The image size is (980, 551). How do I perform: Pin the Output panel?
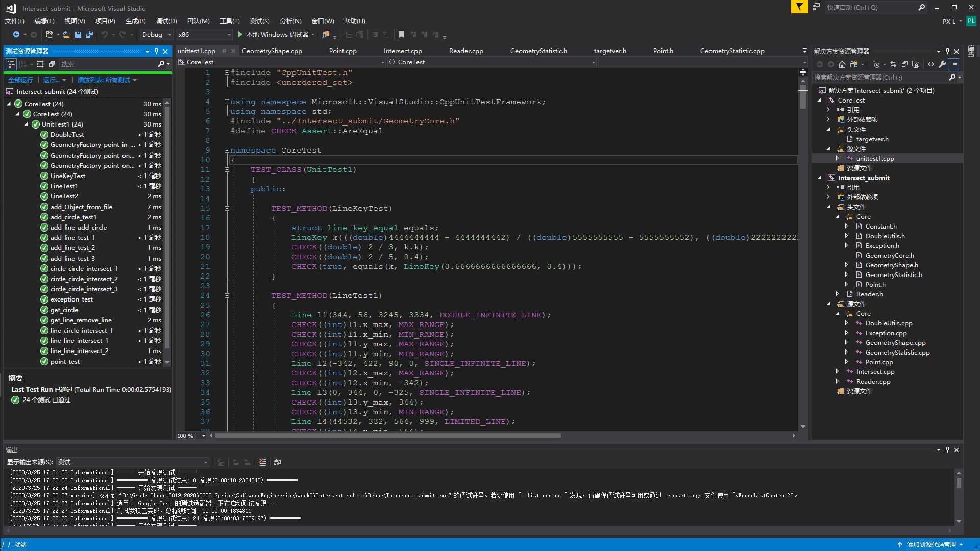point(947,449)
